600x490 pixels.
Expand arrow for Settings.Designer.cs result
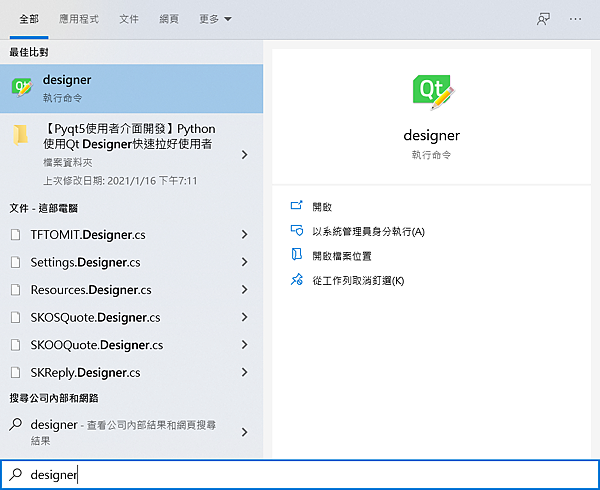pos(245,263)
